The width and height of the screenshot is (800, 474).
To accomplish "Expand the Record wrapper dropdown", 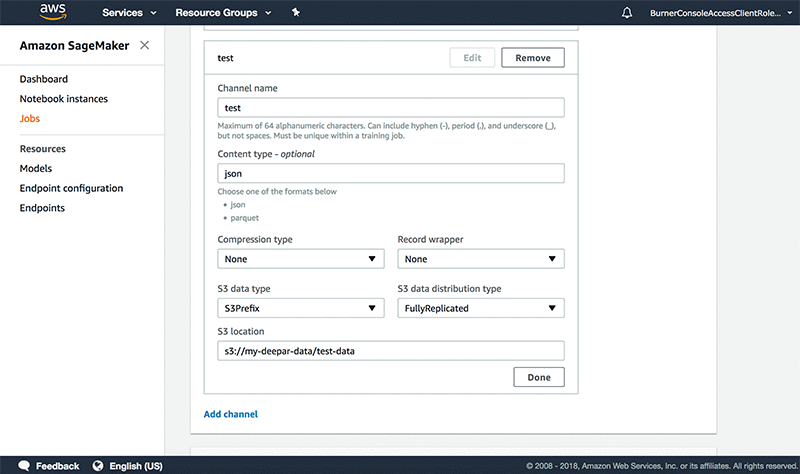I will [x=481, y=259].
